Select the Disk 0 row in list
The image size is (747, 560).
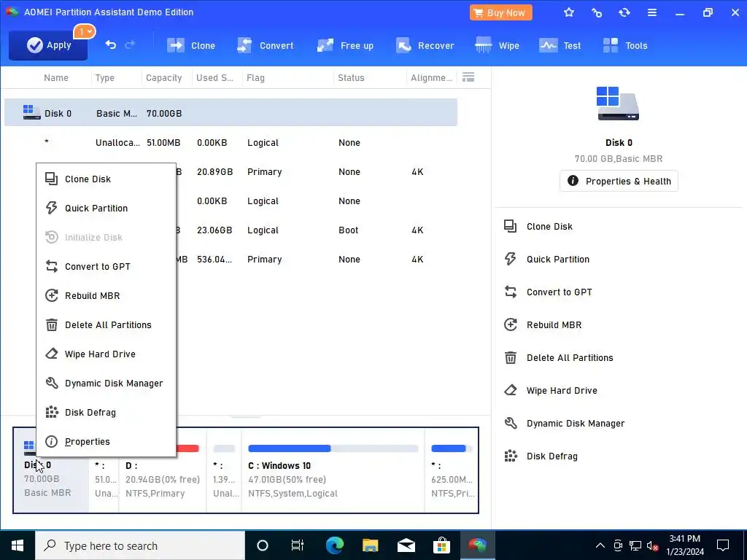pos(231,113)
